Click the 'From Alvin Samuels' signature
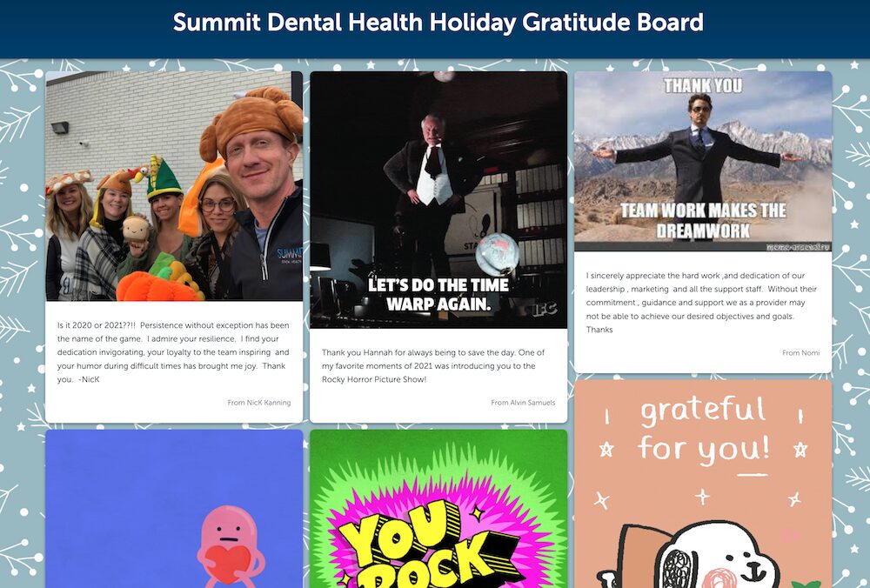The image size is (870, 588). click(x=523, y=403)
